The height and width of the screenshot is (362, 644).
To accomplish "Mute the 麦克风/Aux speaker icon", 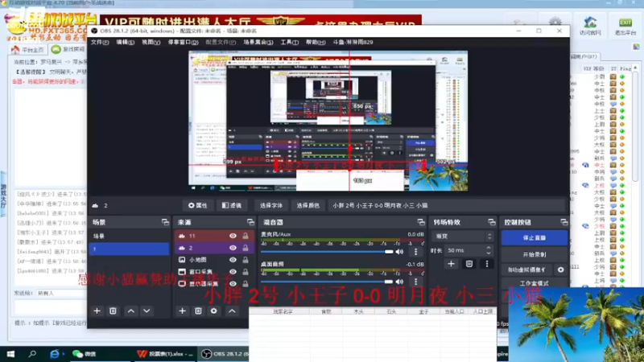I will (399, 252).
